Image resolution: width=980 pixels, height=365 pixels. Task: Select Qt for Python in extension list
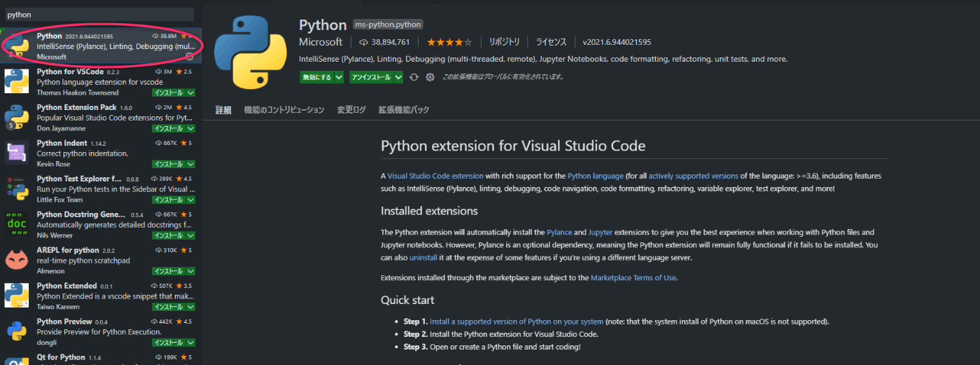(x=101, y=357)
